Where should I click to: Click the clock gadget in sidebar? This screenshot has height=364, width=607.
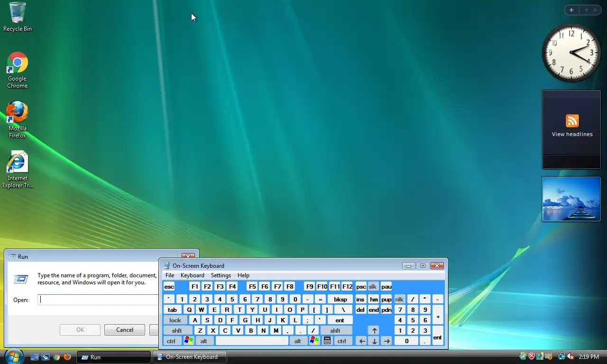pyautogui.click(x=571, y=53)
